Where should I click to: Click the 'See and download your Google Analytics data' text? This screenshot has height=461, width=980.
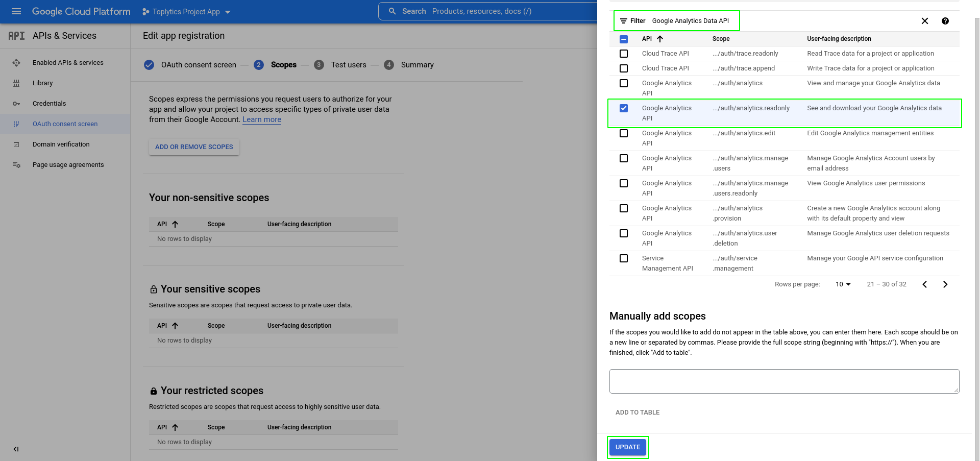point(874,108)
